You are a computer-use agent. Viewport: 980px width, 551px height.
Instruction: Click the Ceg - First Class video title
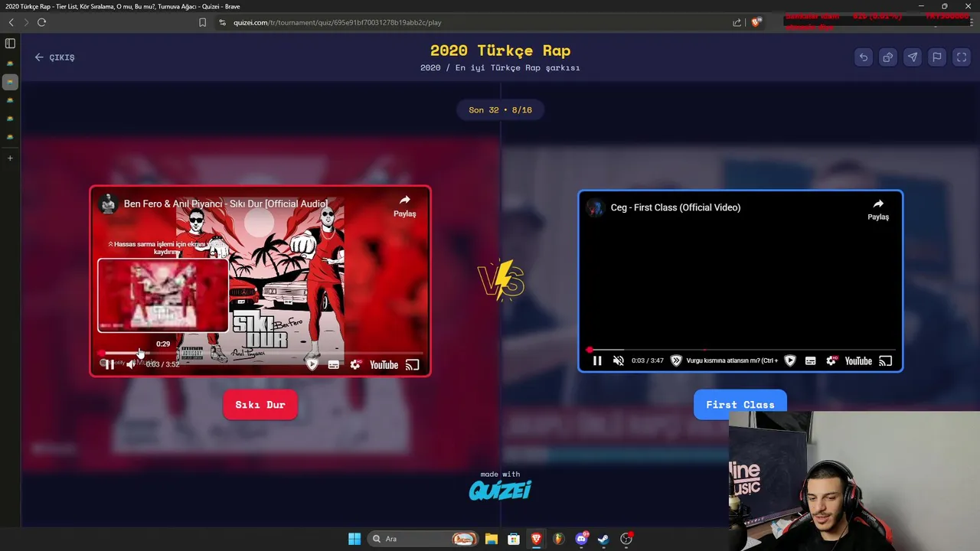coord(675,207)
